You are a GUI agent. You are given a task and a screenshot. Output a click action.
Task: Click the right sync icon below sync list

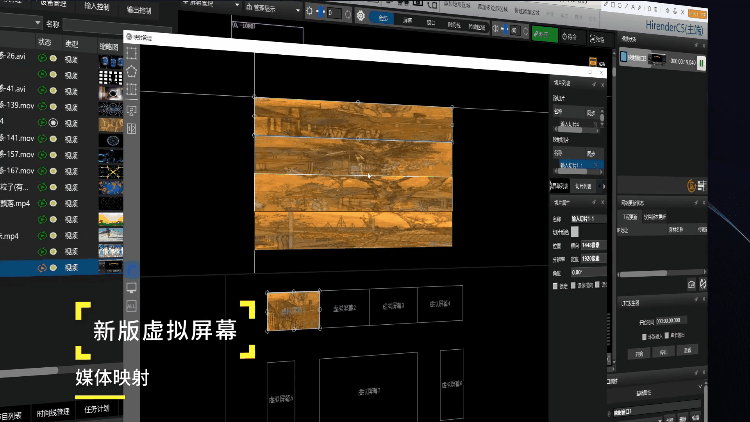click(x=703, y=284)
